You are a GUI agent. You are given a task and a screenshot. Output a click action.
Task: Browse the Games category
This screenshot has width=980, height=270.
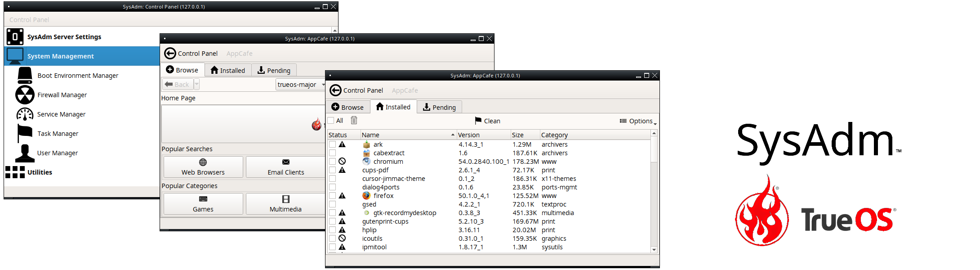pyautogui.click(x=203, y=204)
